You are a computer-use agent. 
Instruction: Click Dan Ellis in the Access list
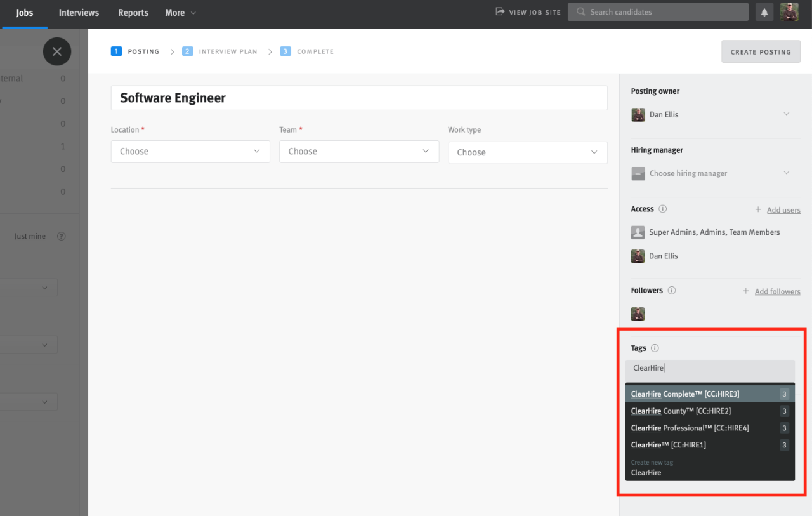tap(655, 256)
